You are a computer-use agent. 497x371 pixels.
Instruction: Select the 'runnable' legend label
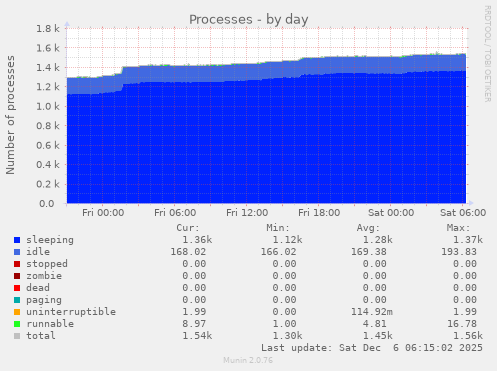click(x=50, y=324)
